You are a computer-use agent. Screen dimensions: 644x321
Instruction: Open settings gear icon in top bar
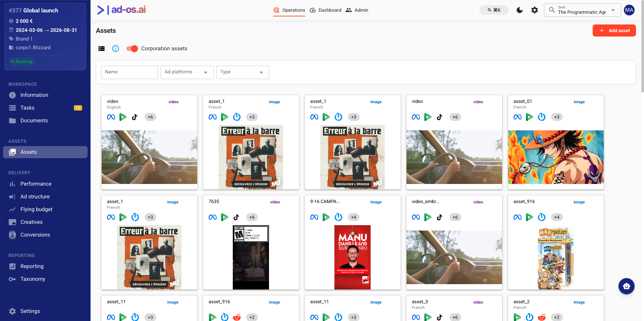point(535,10)
